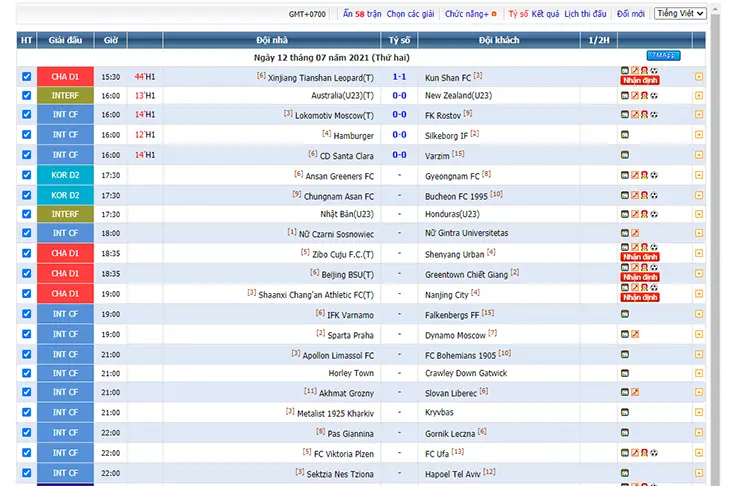
Task: Open Nhận định for Shaanxi Chang'an vs Nanjing City
Action: 640,298
